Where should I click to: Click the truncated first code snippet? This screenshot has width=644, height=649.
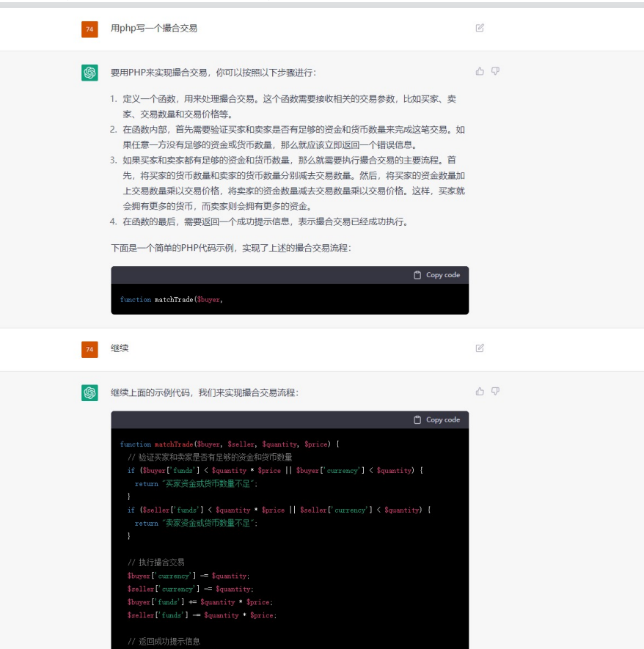174,299
